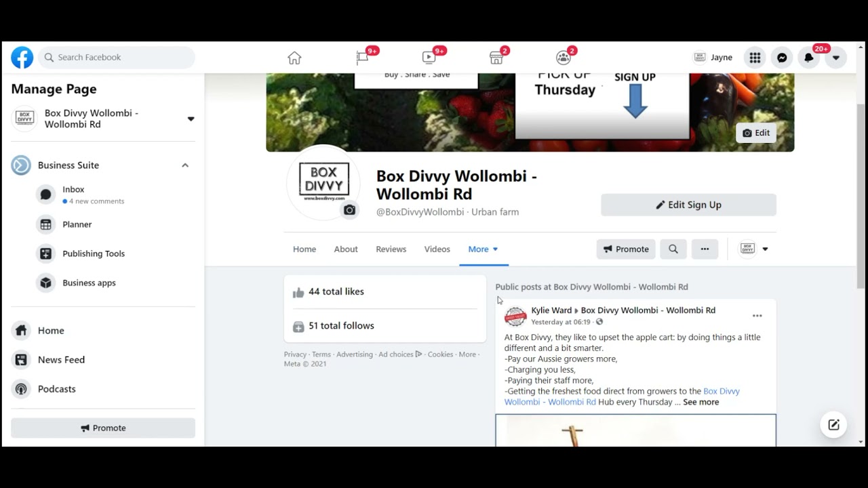The width and height of the screenshot is (868, 488).
Task: Click Jayne profile link
Action: pos(713,58)
